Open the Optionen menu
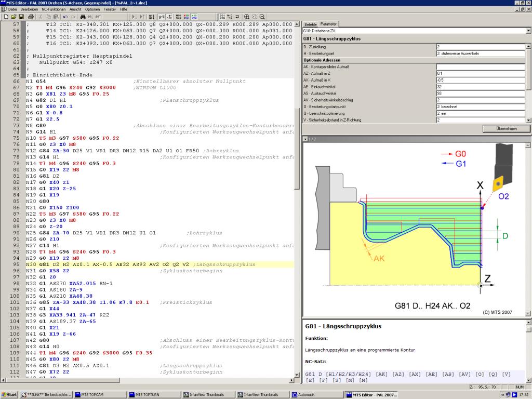 [92, 9]
